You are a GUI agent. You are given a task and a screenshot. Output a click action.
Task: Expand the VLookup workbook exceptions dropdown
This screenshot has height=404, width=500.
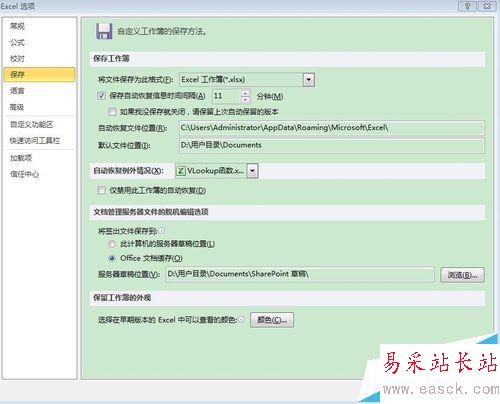click(252, 171)
